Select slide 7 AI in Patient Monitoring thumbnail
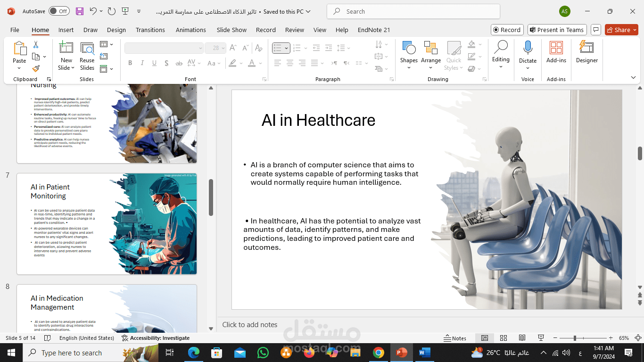Viewport: 644px width, 362px height. tap(107, 223)
